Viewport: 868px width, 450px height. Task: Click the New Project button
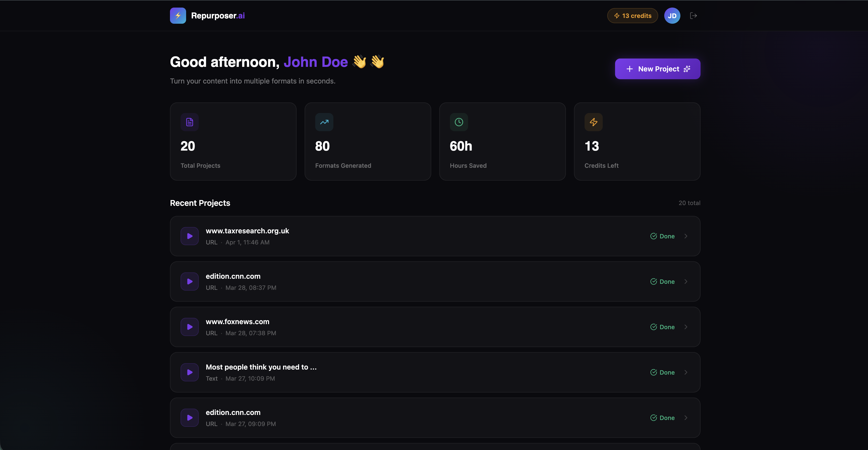657,69
